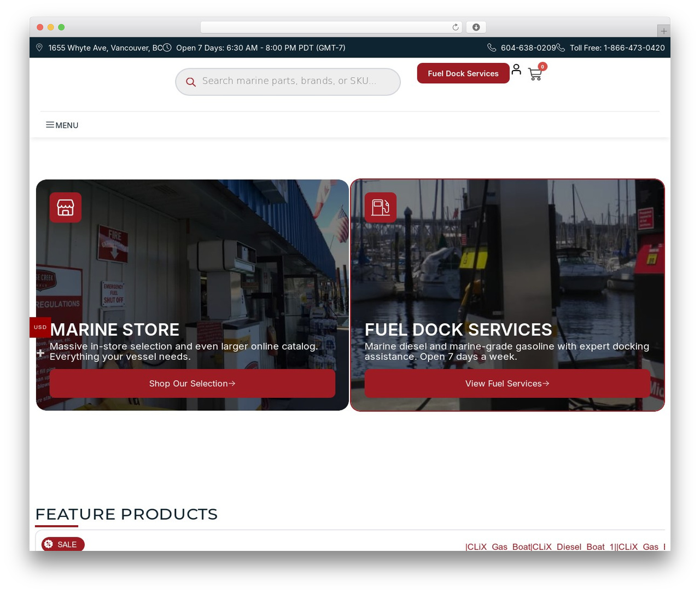Click the browser downloads icon
This screenshot has height=593, width=700.
[476, 27]
